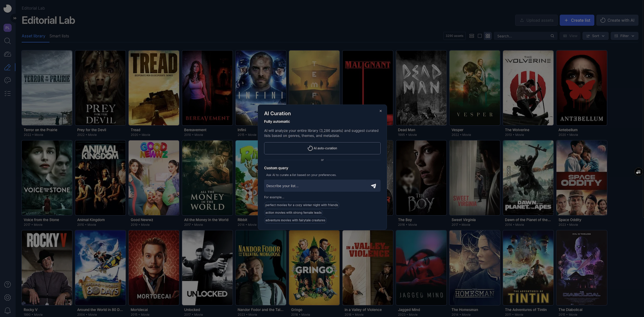The width and height of the screenshot is (644, 317).
Task: Open the Mortdecai poster
Action: tap(154, 268)
